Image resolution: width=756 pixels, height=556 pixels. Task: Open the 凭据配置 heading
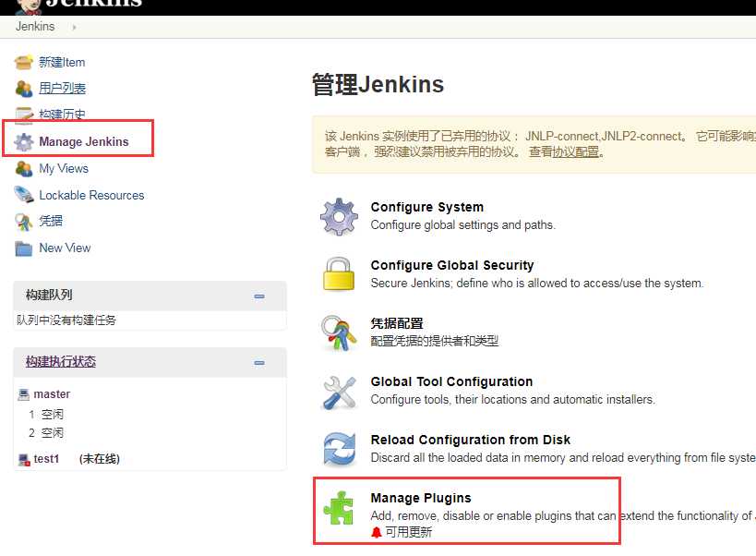pos(397,323)
